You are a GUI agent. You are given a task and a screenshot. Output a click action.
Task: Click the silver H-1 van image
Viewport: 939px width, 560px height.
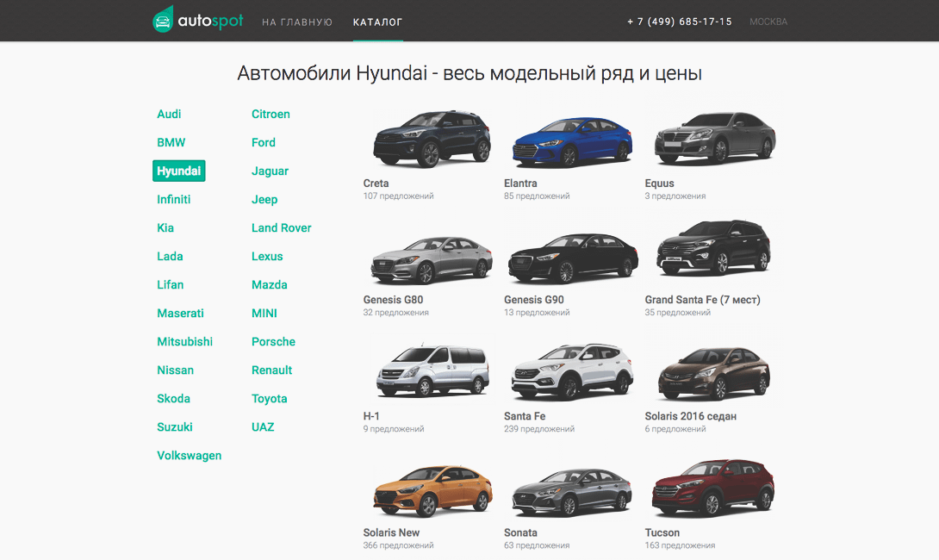tap(432, 370)
